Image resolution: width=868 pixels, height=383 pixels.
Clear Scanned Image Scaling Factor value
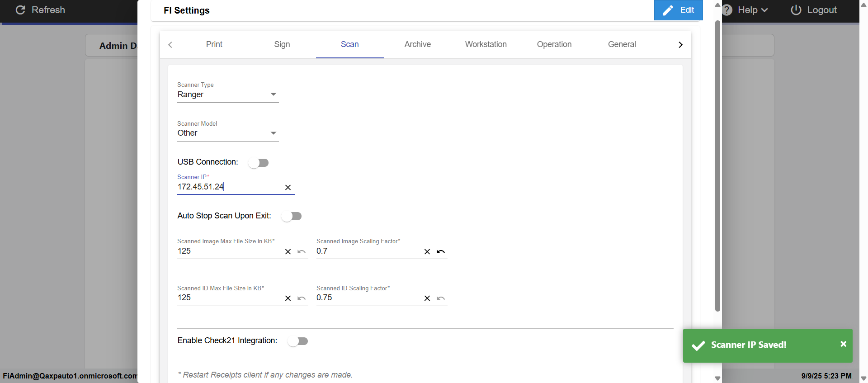pyautogui.click(x=427, y=252)
